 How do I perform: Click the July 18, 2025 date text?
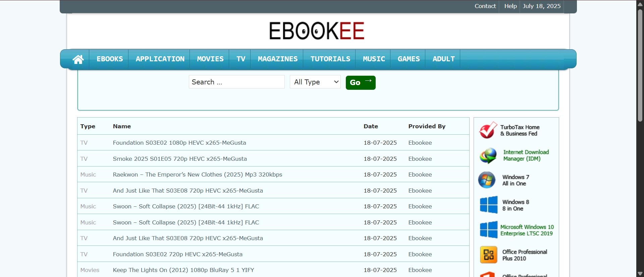click(x=541, y=6)
